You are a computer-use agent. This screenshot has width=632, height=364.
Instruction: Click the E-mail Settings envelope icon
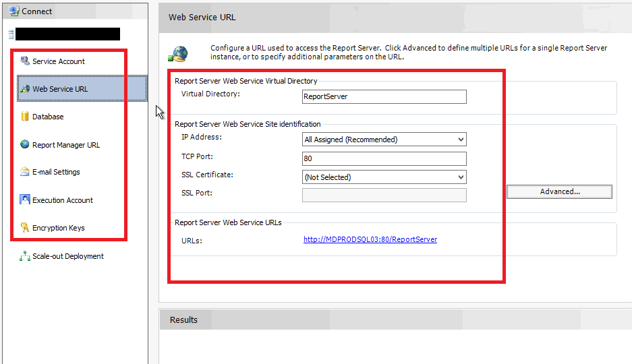(x=25, y=172)
